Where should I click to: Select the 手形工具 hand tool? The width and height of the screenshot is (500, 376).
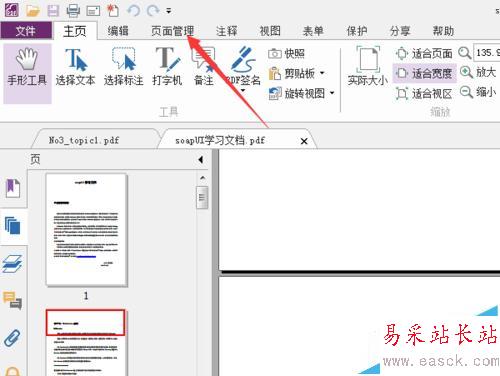point(27,73)
